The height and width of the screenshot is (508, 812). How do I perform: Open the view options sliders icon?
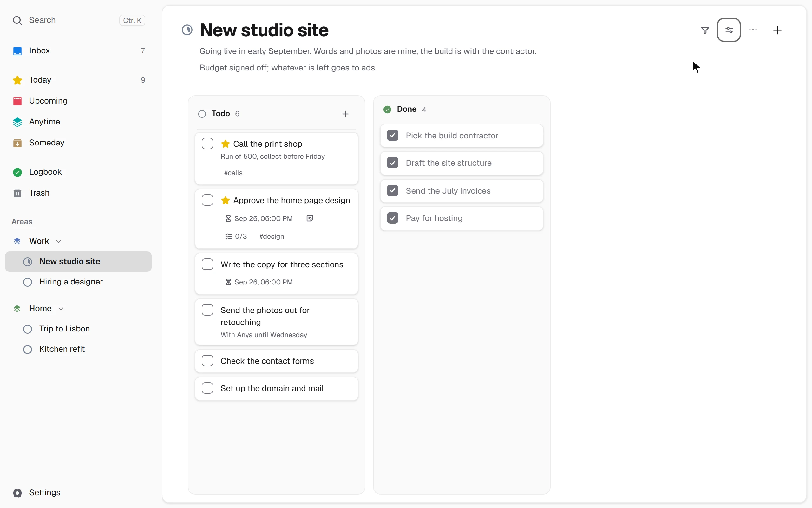click(729, 30)
